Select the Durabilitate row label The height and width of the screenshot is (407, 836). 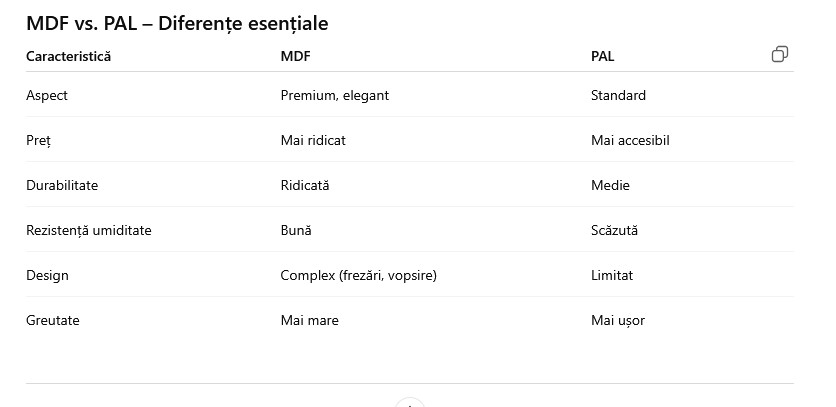(62, 186)
